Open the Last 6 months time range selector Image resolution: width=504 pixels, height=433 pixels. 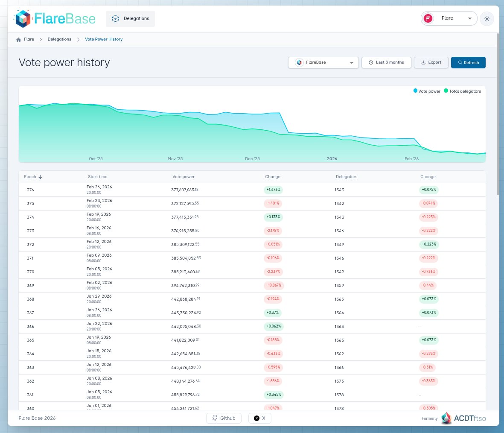pos(386,62)
